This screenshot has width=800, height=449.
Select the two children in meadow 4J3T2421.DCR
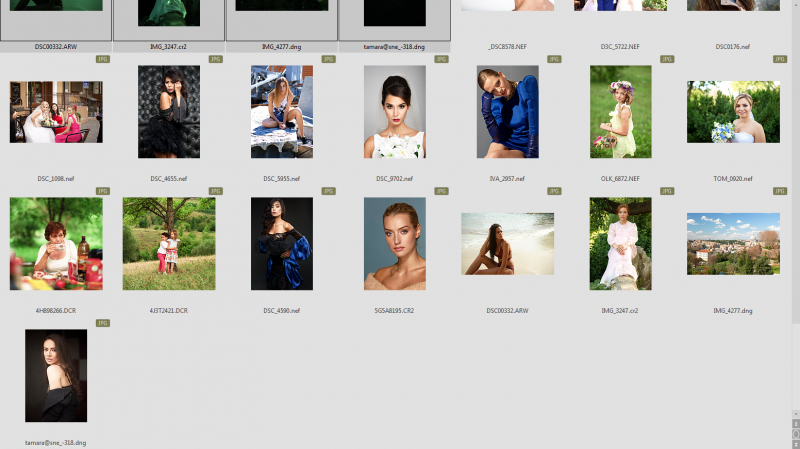169,244
